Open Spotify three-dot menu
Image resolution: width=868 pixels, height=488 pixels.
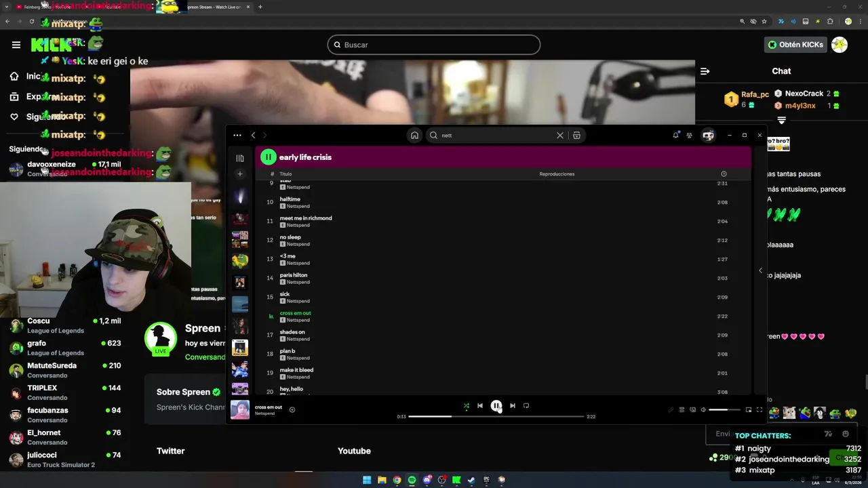[x=237, y=136]
